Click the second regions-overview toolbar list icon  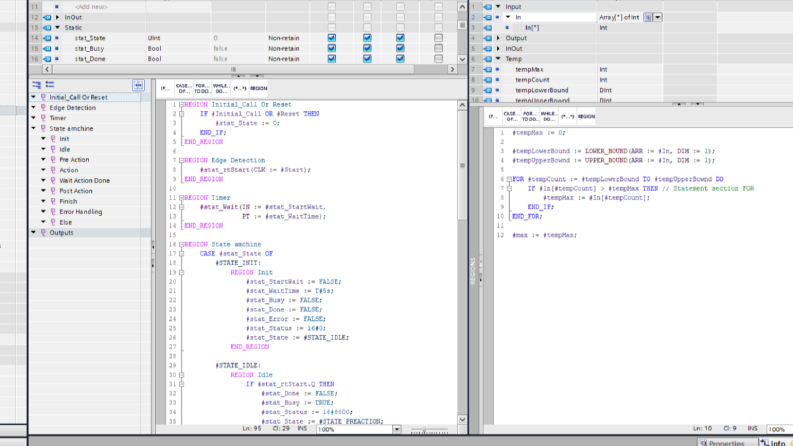tap(50, 84)
